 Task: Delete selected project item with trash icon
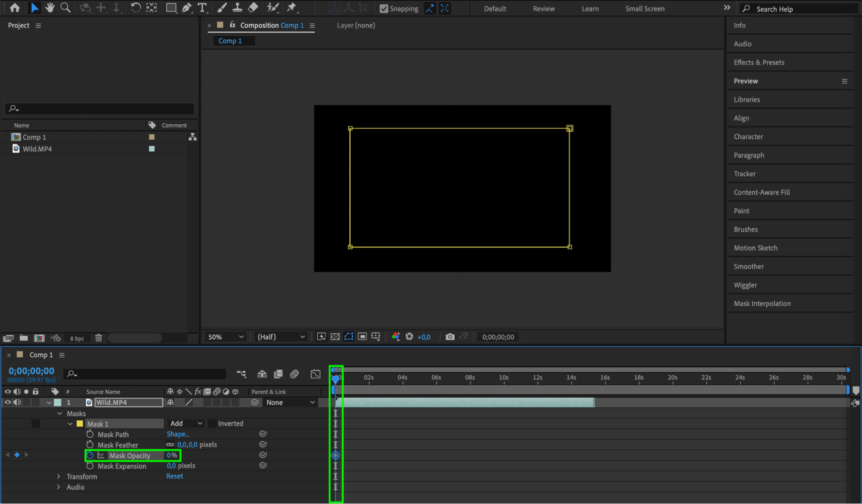(98, 338)
